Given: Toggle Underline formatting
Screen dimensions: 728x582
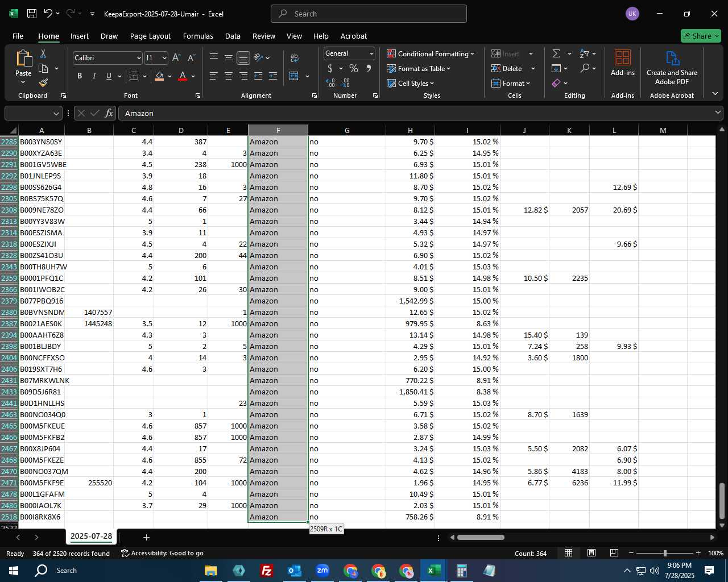Looking at the screenshot, I should click(x=109, y=76).
